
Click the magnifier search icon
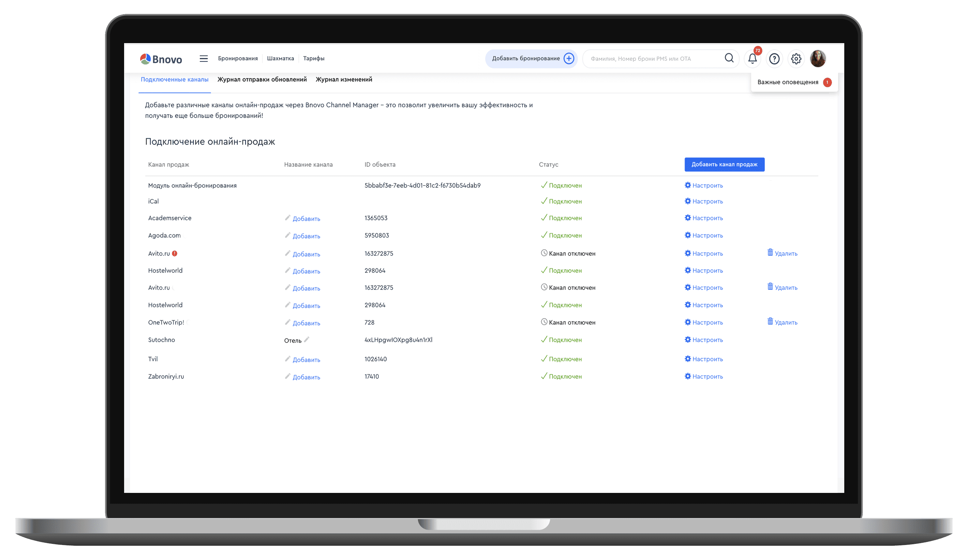tap(729, 58)
